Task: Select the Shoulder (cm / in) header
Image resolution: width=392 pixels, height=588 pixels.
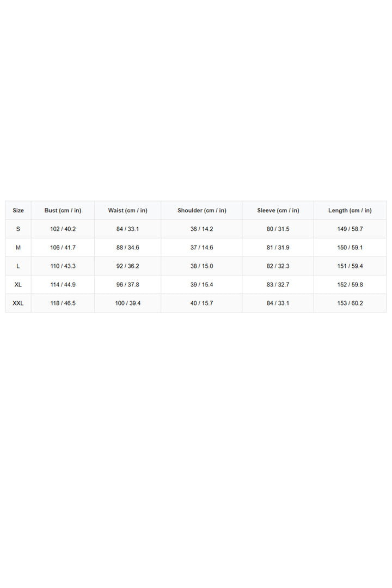Action: pyautogui.click(x=202, y=210)
